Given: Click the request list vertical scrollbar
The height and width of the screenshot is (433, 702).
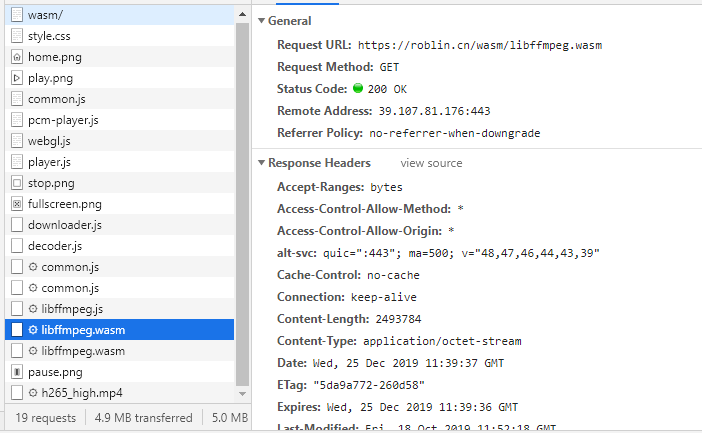Looking at the screenshot, I should [x=242, y=200].
